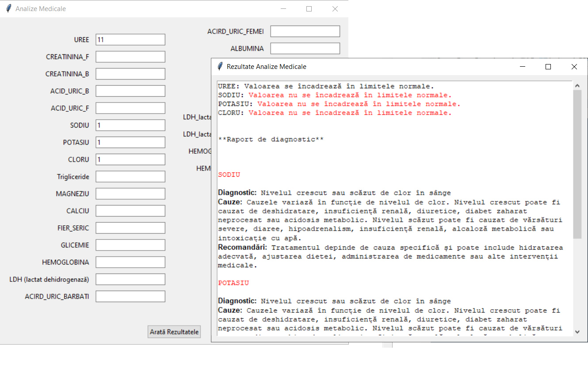
Task: Click the ALBUMINA input field
Action: (x=305, y=48)
